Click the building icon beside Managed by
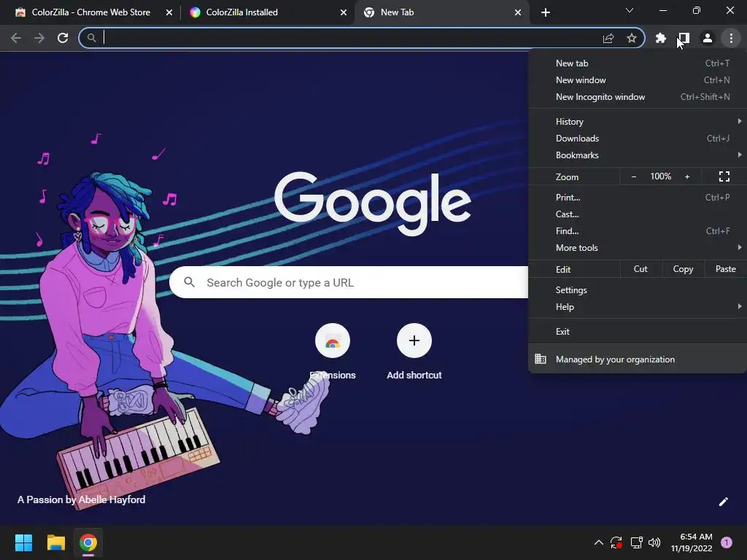 [x=541, y=359]
